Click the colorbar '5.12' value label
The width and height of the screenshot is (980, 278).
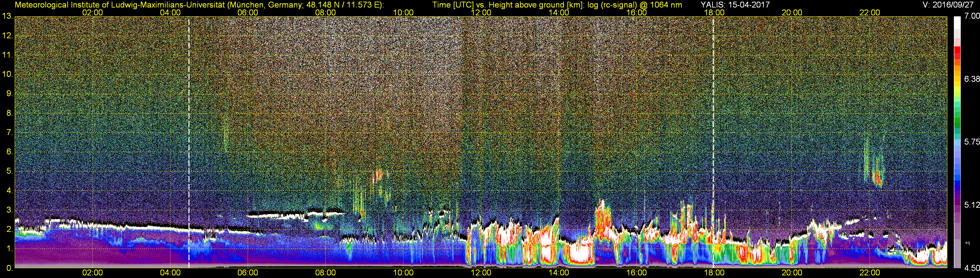coord(972,205)
